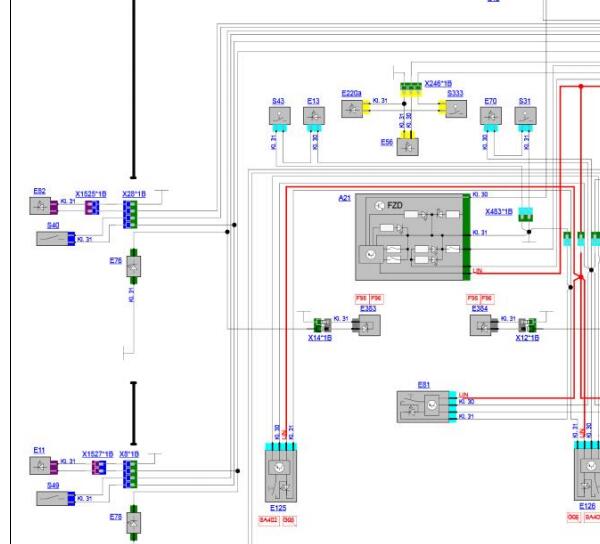Open the A21 module label link
The width and height of the screenshot is (600, 544).
pos(345,198)
